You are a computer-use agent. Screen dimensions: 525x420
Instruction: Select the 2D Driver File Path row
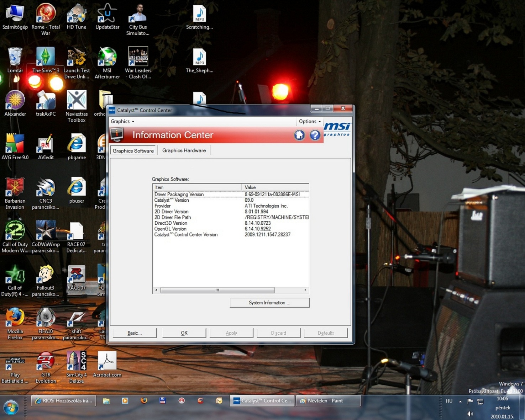click(231, 217)
